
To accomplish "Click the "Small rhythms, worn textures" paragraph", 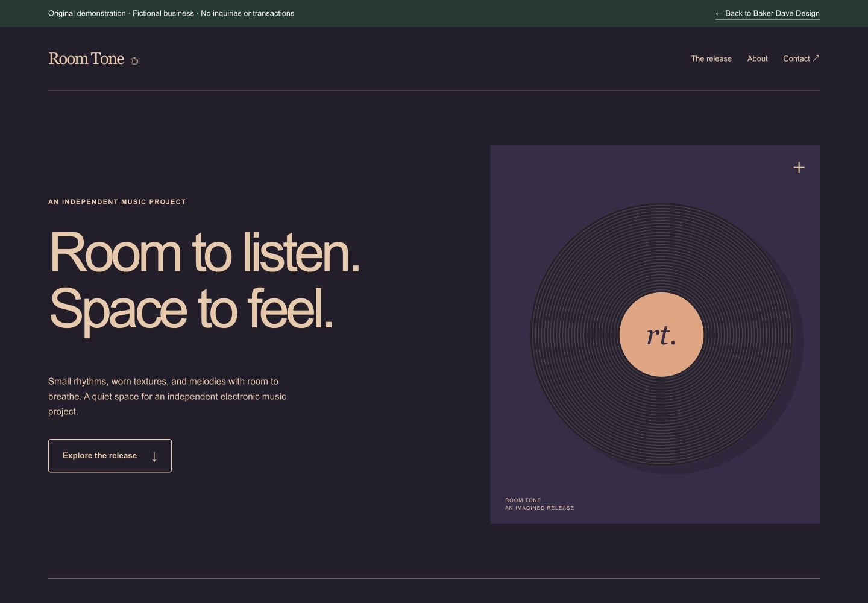I will pos(168,396).
